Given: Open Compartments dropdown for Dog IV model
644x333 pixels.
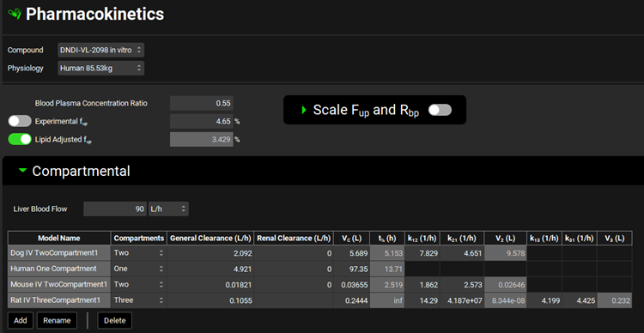Looking at the screenshot, I should 139,253.
